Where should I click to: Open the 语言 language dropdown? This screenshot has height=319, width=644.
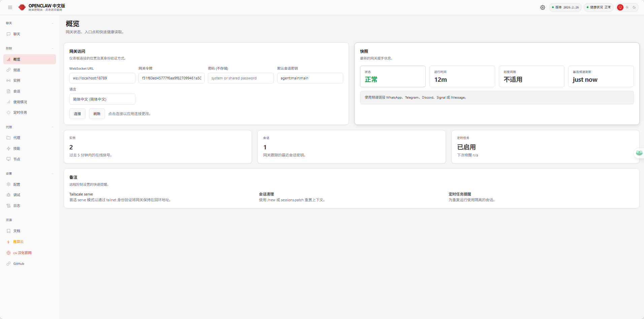[x=102, y=99]
